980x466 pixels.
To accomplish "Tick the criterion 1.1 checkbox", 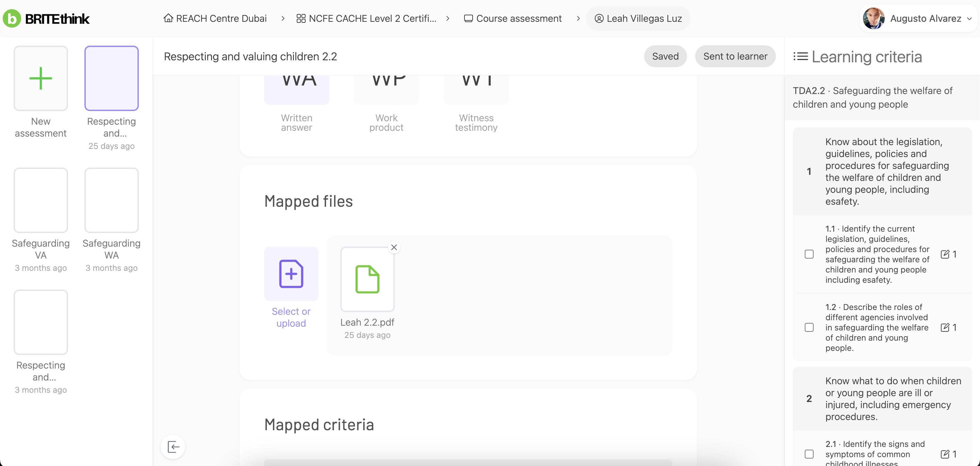I will tap(809, 254).
